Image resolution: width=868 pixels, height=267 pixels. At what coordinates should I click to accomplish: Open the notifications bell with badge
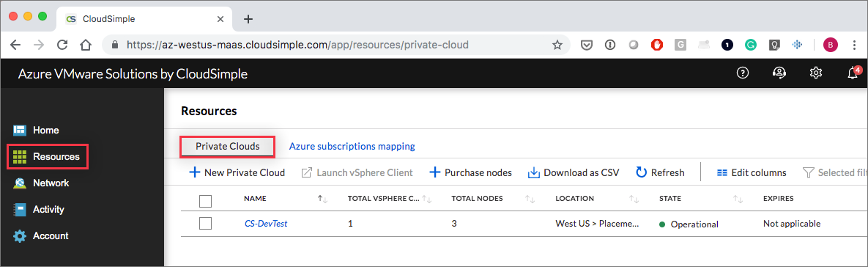853,73
